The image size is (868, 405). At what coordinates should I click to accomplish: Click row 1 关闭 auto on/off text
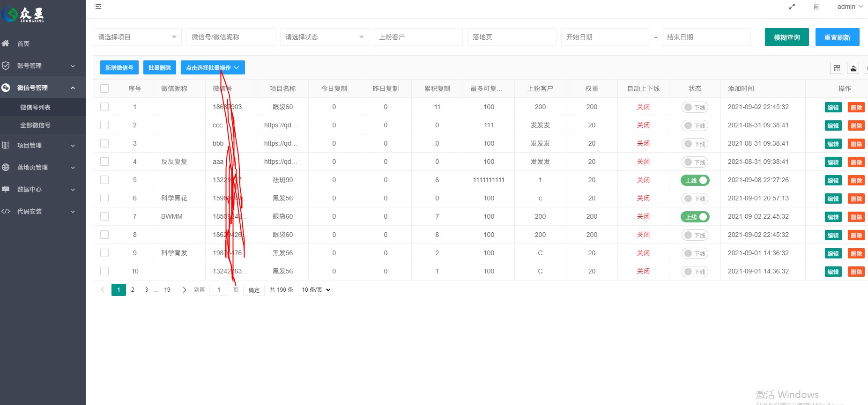[643, 107]
